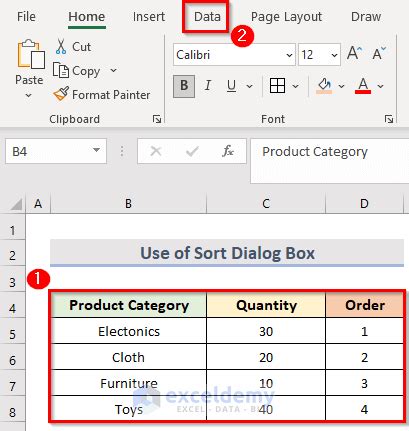Select the Format Painter brush
The width and height of the screenshot is (409, 431).
[61, 94]
